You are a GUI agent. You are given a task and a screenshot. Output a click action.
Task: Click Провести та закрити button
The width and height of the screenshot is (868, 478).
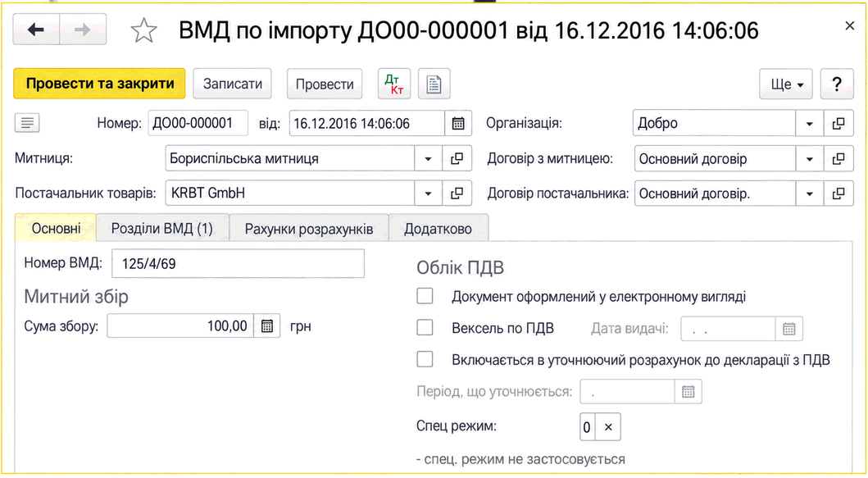(100, 84)
